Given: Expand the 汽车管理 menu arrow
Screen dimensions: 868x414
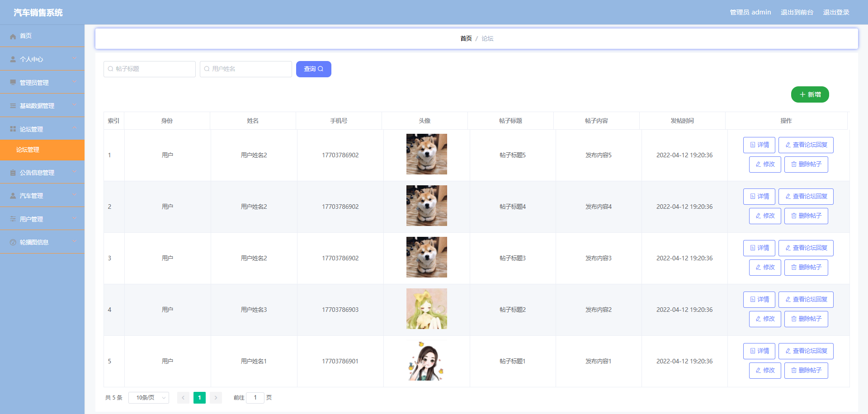Looking at the screenshot, I should click(x=75, y=195).
